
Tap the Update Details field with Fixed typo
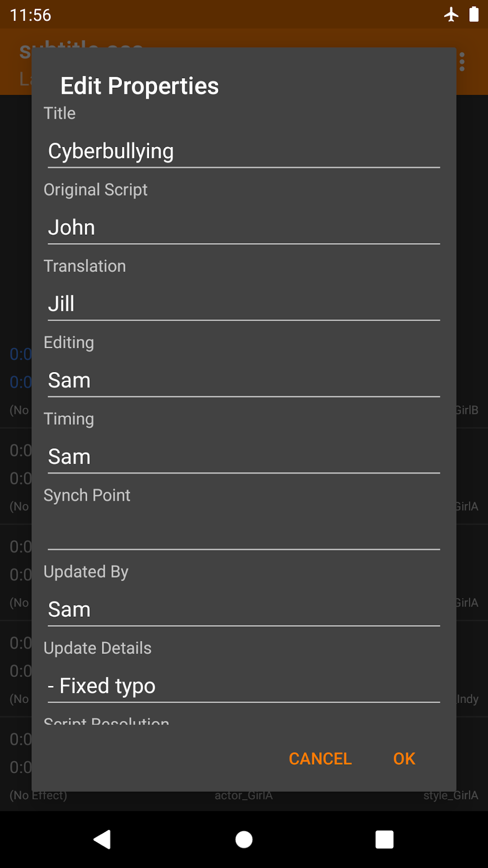click(243, 686)
